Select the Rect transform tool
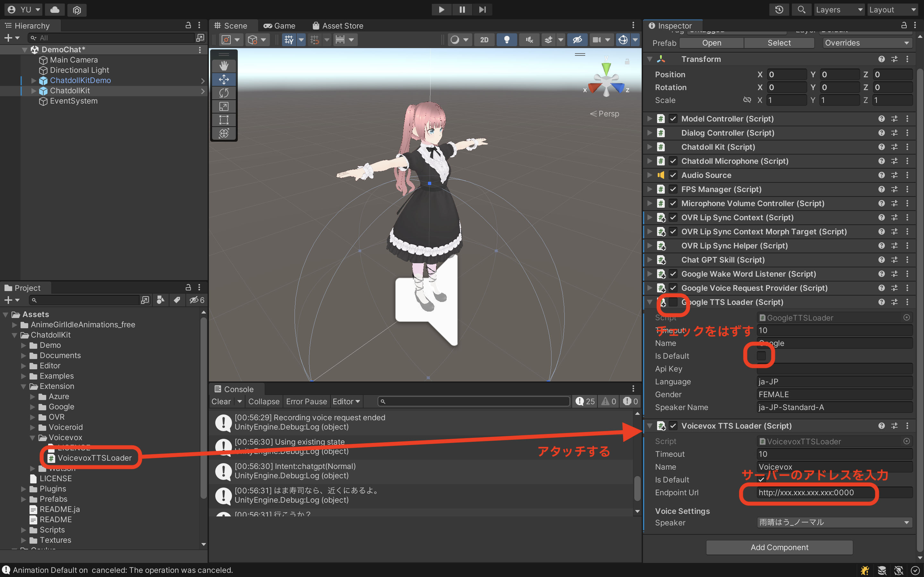This screenshot has height=577, width=924. click(224, 120)
